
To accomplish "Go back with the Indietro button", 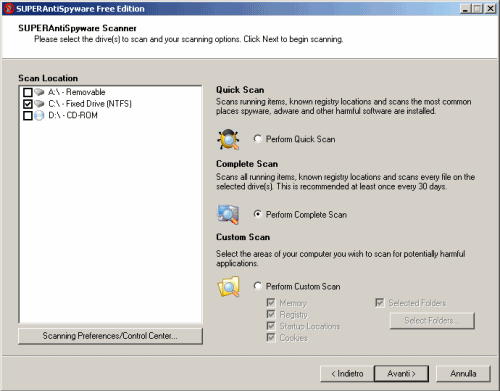I will click(x=347, y=374).
